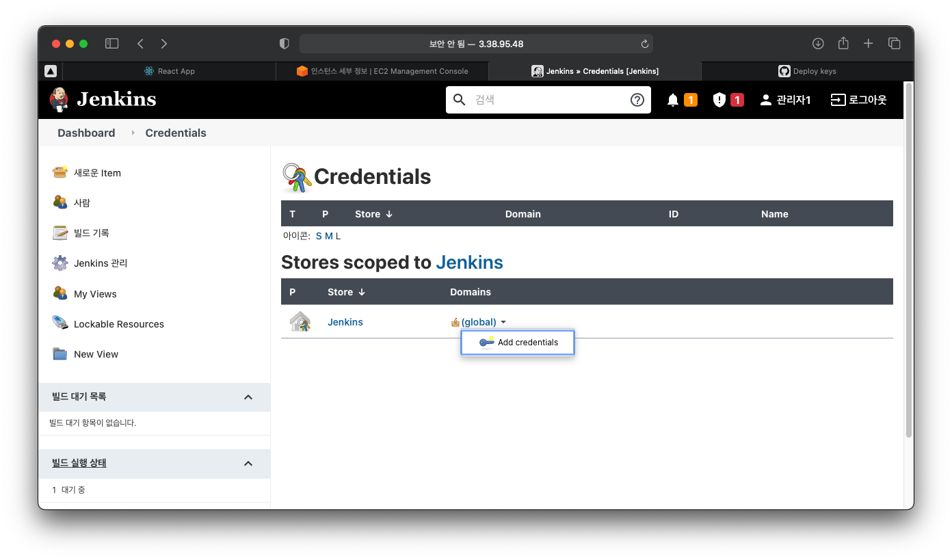Open a new tab with plus icon

pyautogui.click(x=868, y=44)
